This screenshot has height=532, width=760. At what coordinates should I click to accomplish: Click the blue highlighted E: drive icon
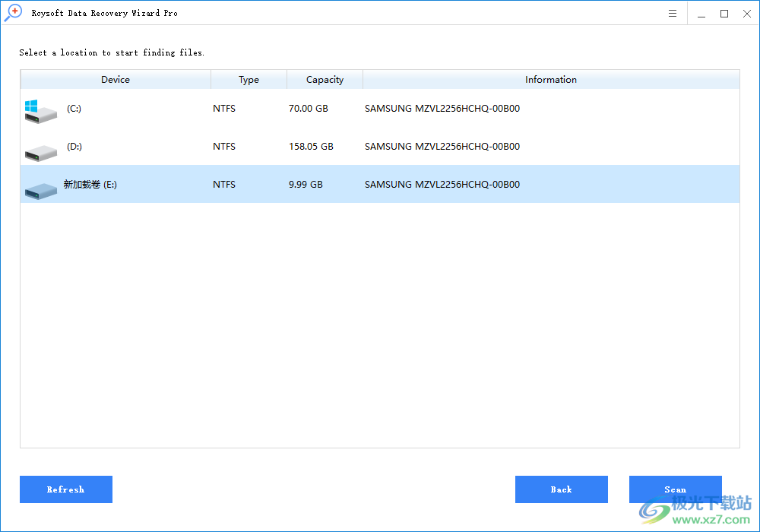[40, 188]
